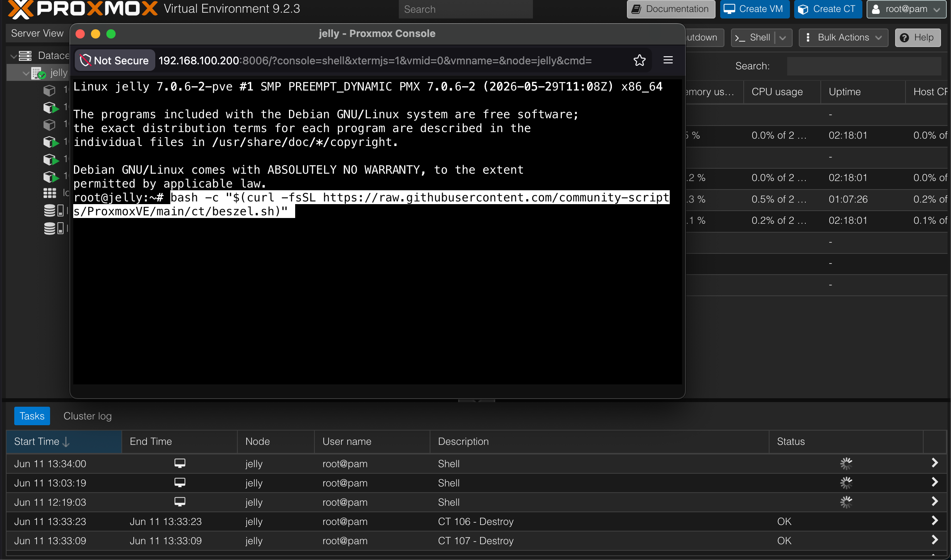Select the first stopped container icon in the tree
951x560 pixels.
(49, 91)
